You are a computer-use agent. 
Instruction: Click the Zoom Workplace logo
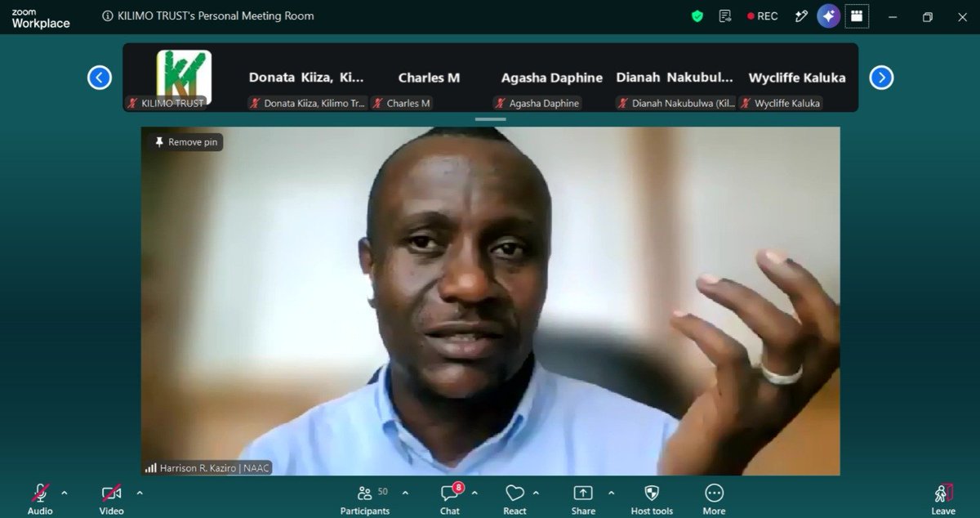coord(41,19)
